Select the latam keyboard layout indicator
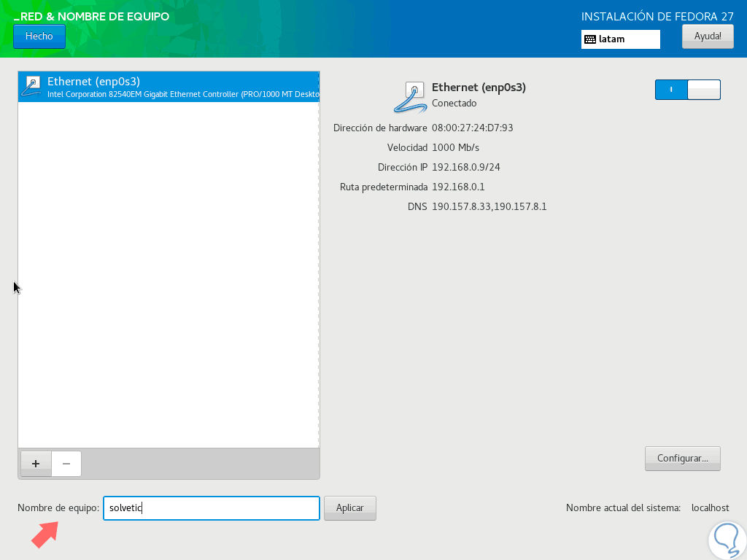 point(620,39)
